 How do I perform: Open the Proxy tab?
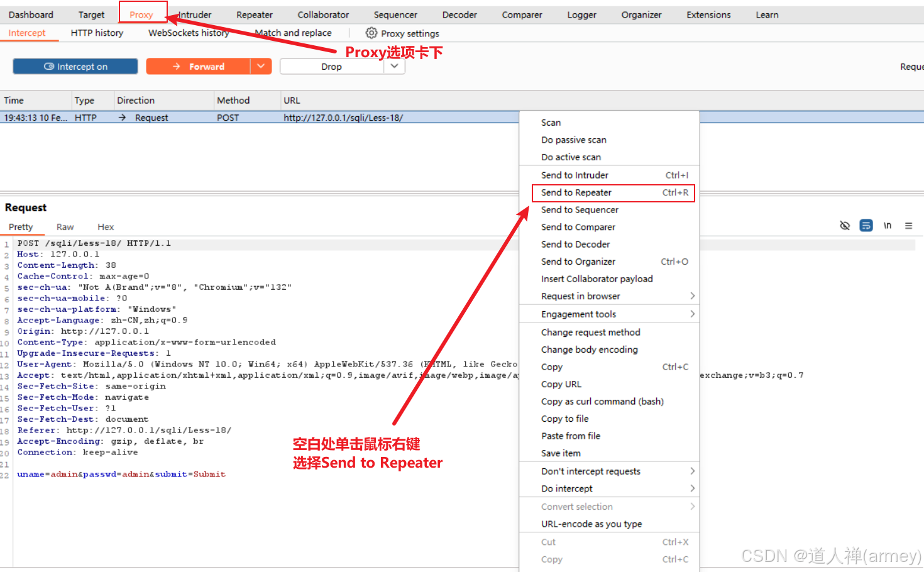(141, 14)
